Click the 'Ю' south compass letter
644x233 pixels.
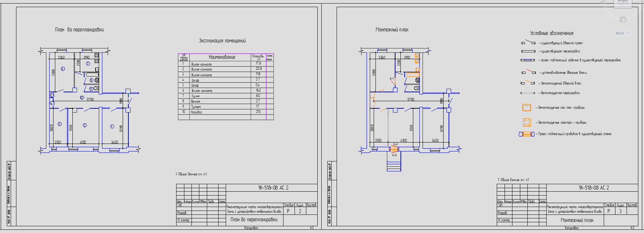tap(623, 20)
